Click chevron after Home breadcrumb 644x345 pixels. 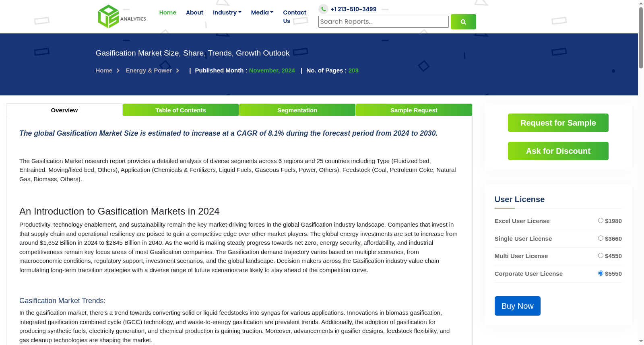[118, 70]
